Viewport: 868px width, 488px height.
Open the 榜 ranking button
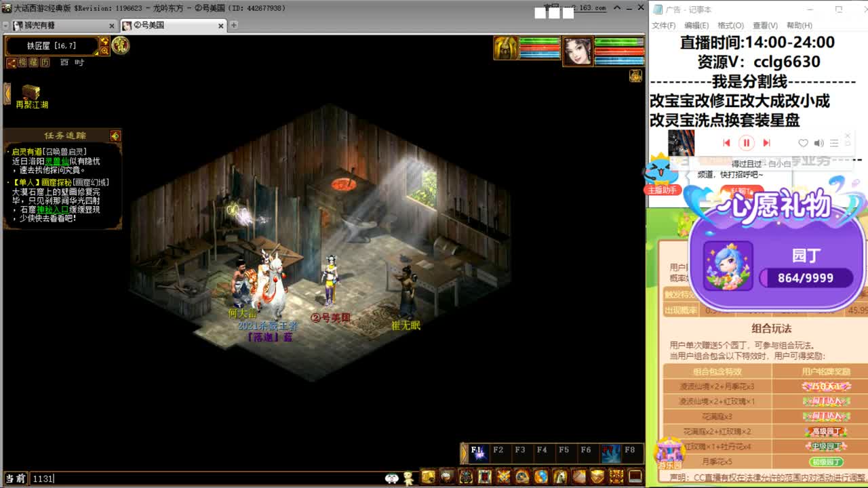22,62
